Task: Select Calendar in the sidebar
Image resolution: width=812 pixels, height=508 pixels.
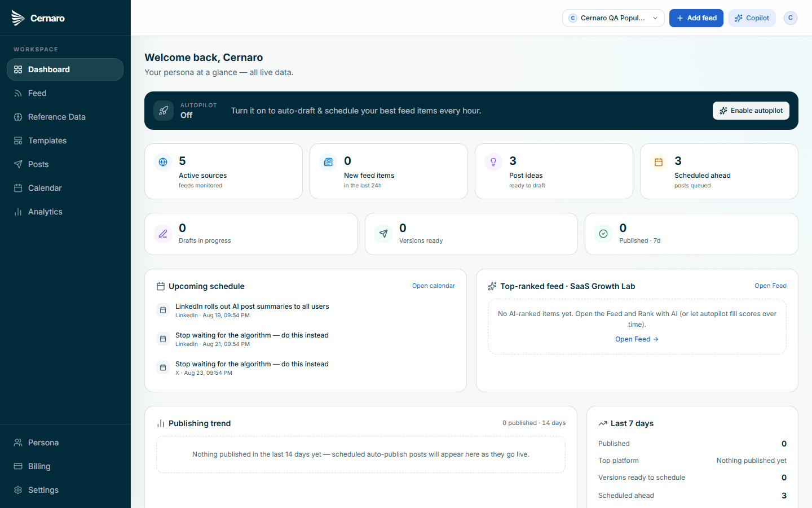Action: 65,188
